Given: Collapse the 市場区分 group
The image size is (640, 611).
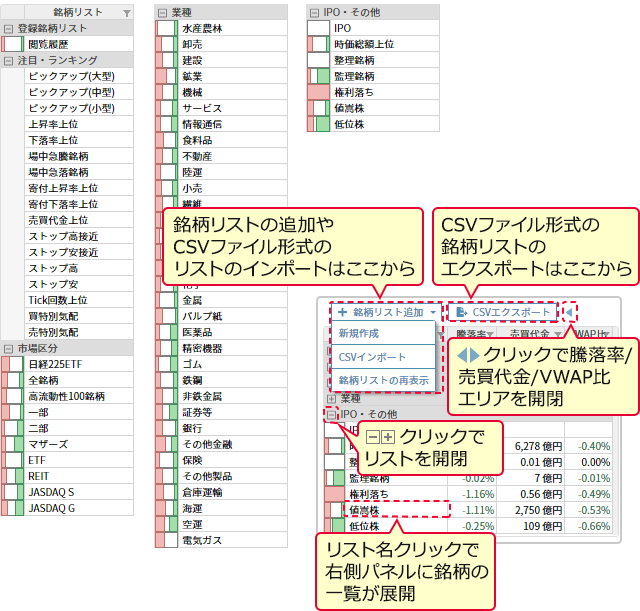Looking at the screenshot, I should (8, 348).
